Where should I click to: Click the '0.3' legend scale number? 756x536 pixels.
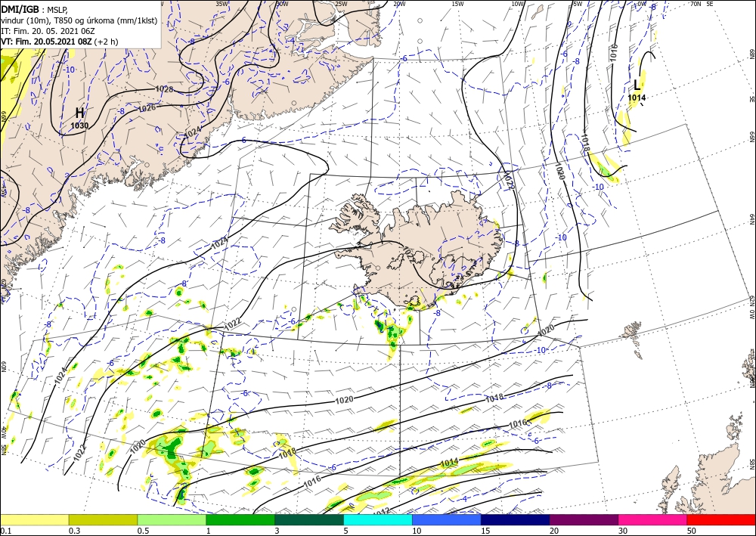(74, 531)
